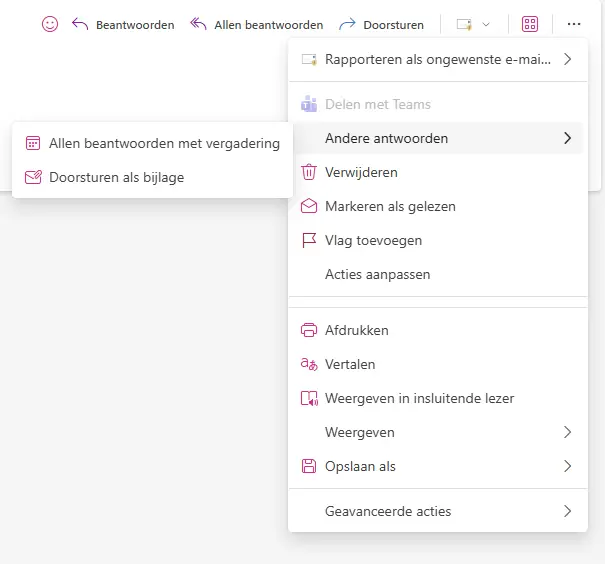Open the Geavanceerde acties submenu
This screenshot has height=564, width=605.
click(438, 511)
